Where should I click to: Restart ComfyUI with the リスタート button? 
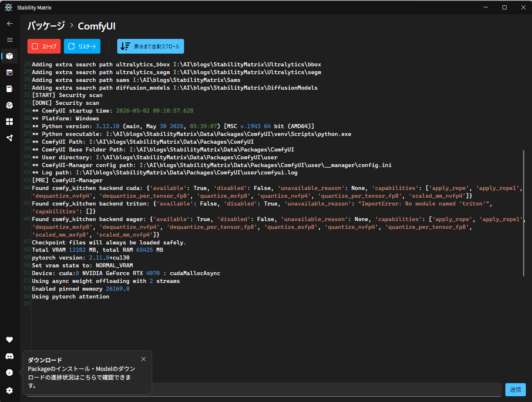(82, 46)
